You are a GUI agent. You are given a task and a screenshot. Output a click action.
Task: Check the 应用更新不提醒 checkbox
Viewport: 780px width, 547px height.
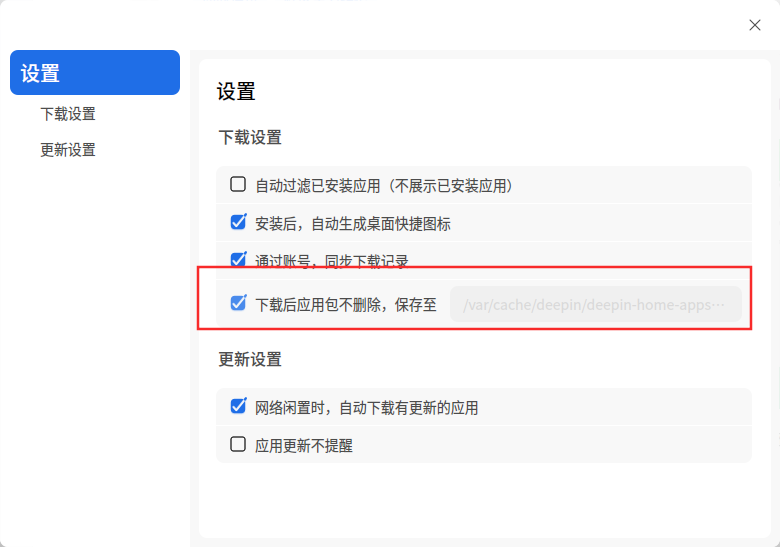[x=238, y=444]
